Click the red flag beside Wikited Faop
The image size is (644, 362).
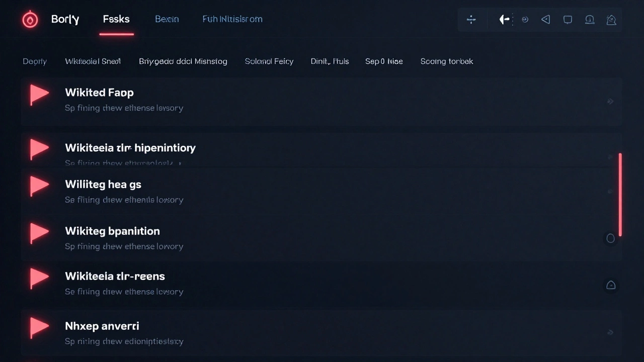pos(39,94)
